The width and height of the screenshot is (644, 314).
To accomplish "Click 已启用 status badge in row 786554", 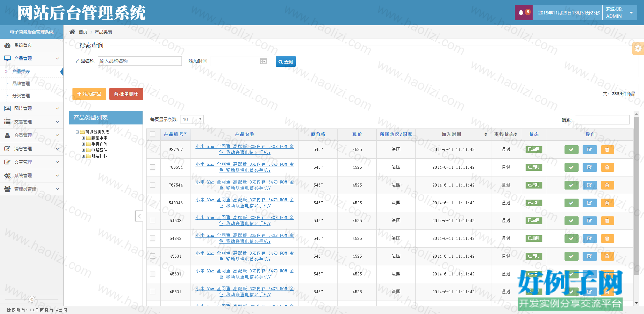I will (x=534, y=167).
